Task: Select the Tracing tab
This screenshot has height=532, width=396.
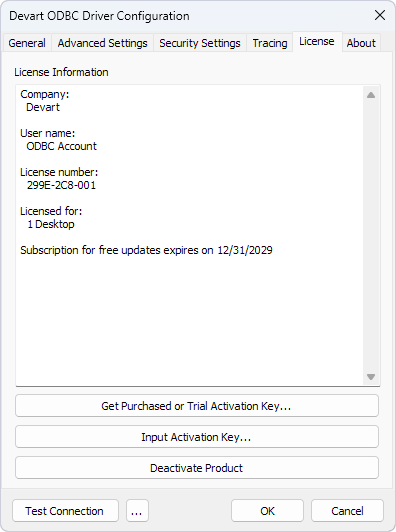Action: click(x=270, y=43)
